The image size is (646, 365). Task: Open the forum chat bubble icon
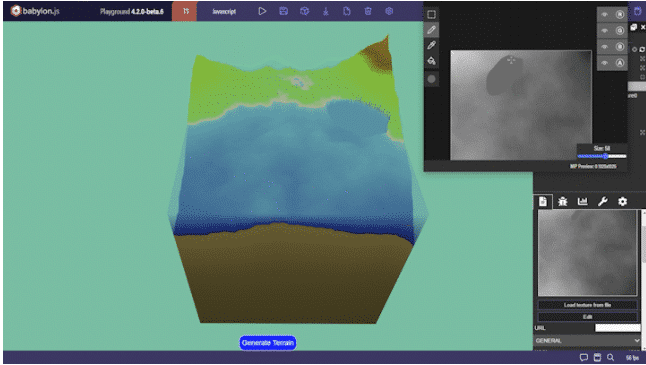(x=583, y=357)
